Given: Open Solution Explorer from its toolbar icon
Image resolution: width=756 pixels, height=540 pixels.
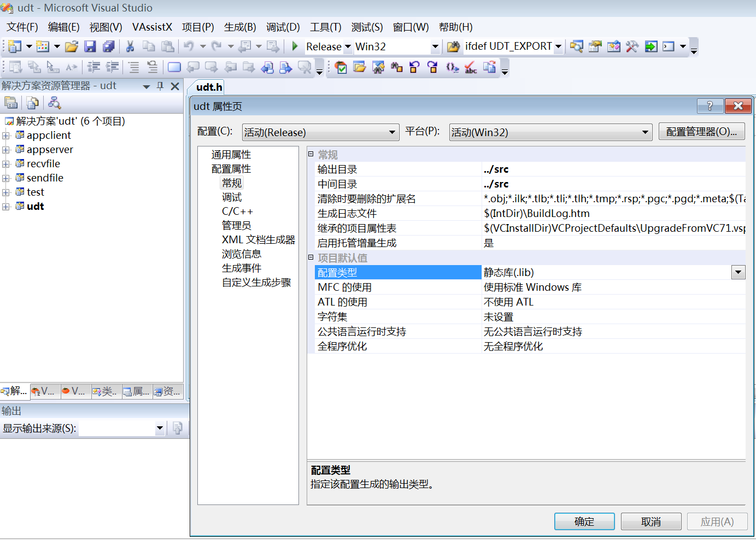Looking at the screenshot, I should click(x=576, y=46).
